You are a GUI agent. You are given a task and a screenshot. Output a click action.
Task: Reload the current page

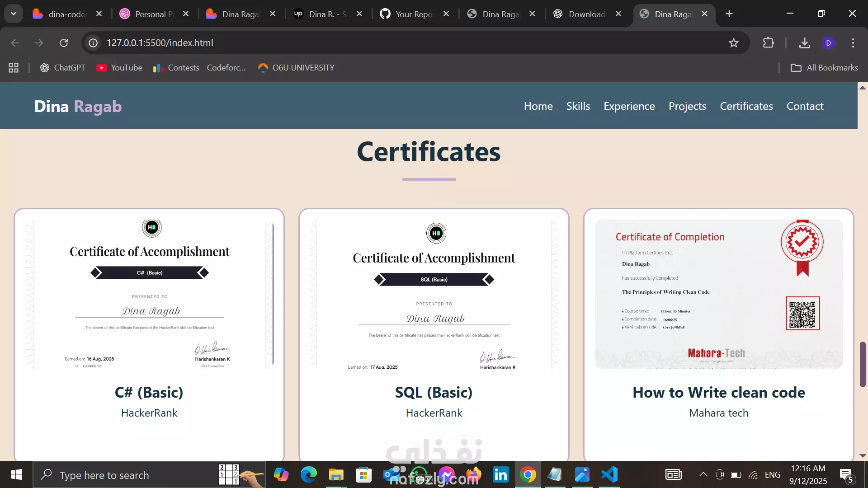pos(64,43)
